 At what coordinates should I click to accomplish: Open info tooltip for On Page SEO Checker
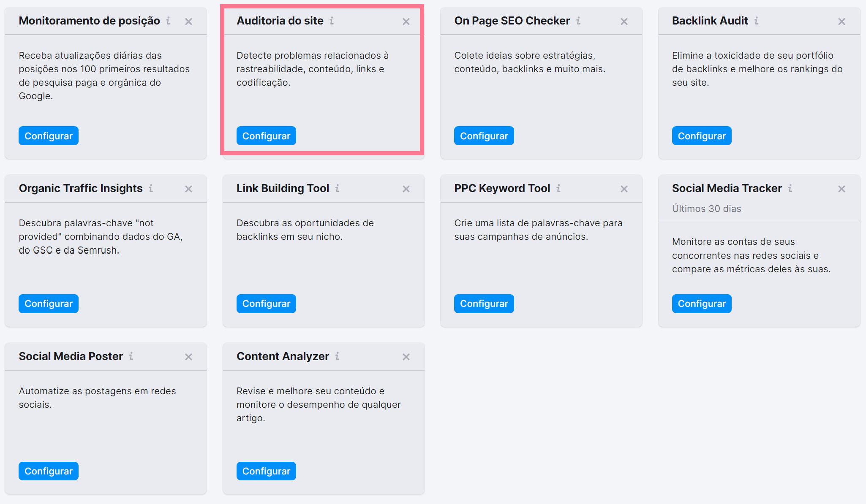579,21
